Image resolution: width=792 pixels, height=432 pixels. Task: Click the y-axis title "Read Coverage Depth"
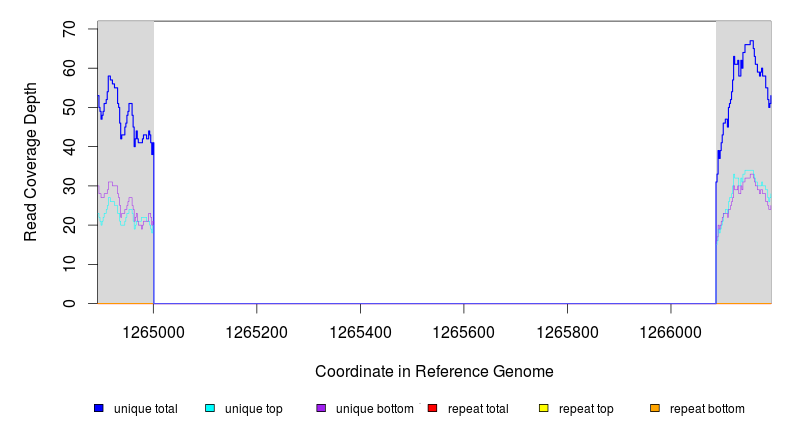(31, 162)
